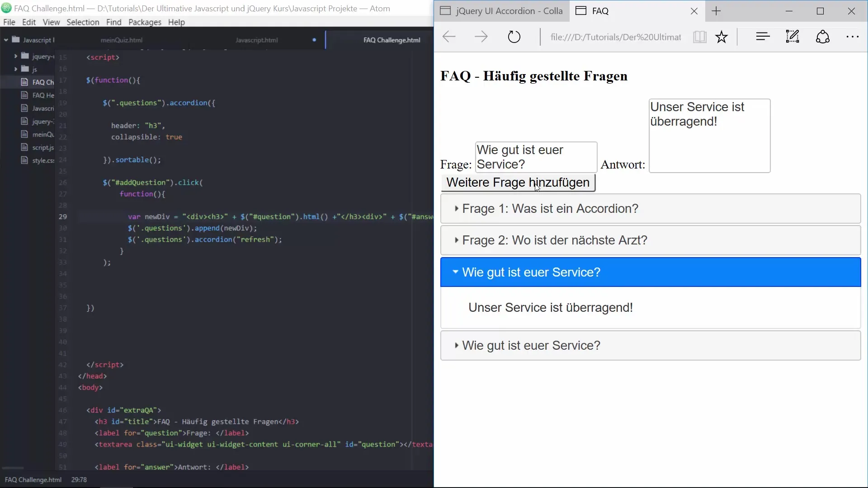This screenshot has width=868, height=488.
Task: Open Edge More actions ellipsis menu
Action: 852,37
